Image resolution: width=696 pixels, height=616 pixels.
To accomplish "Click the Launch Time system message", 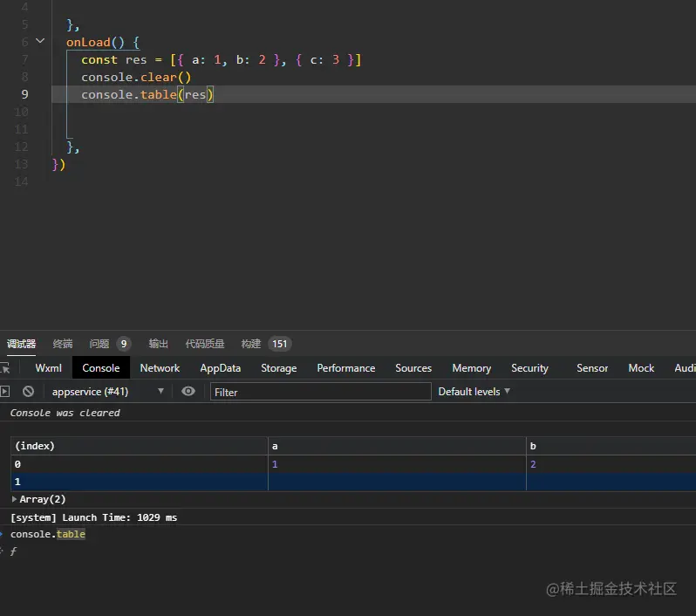I will 93,517.
